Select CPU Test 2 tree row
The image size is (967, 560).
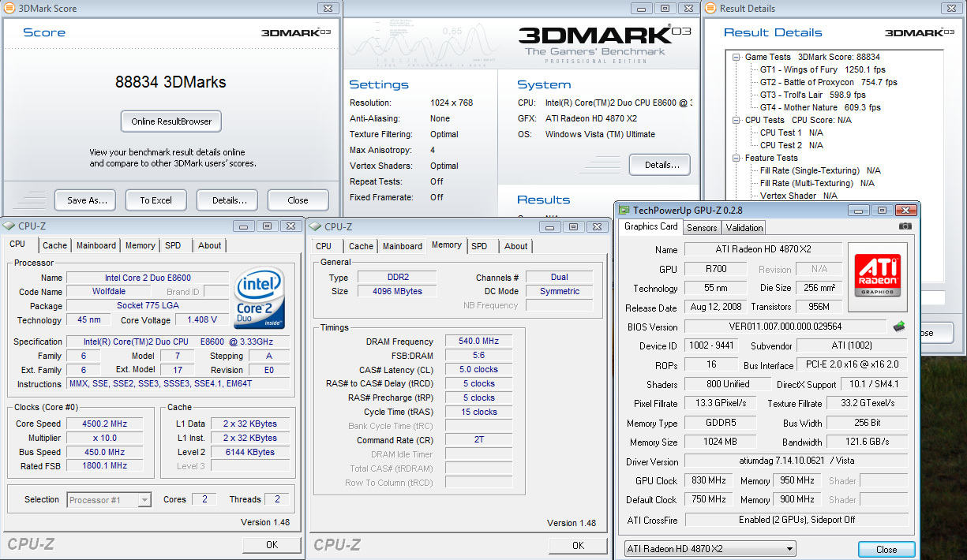point(792,145)
